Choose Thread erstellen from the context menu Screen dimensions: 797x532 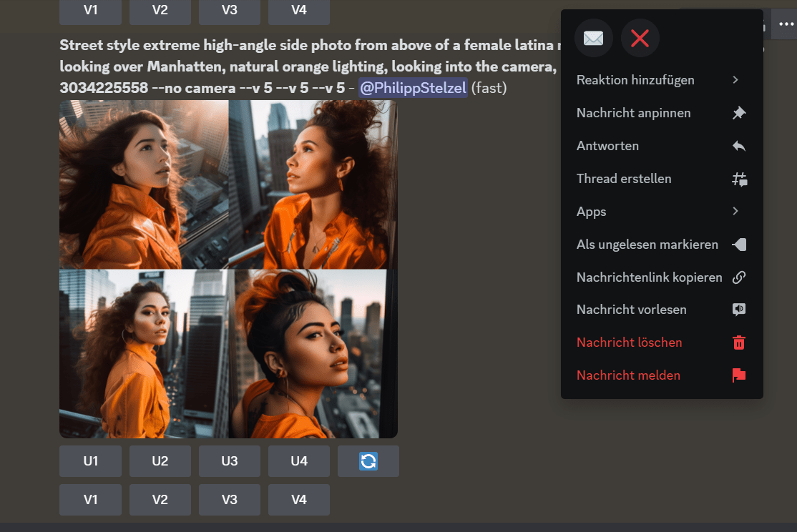point(624,178)
